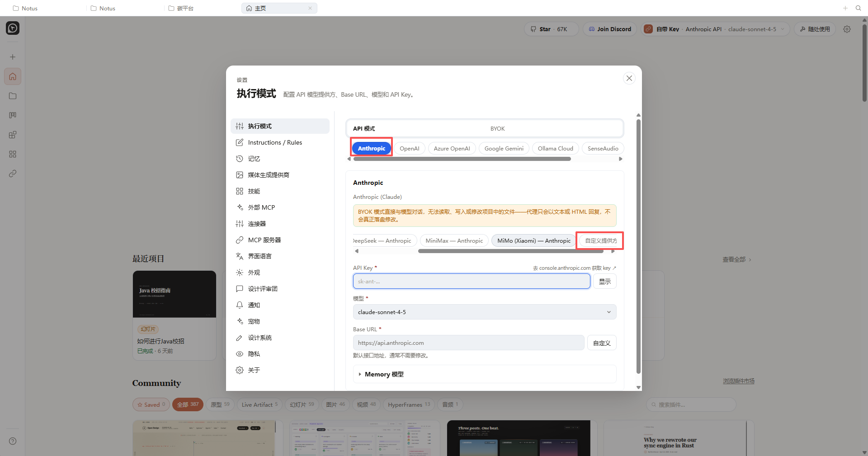Click the search icon in the tab bar
The width and height of the screenshot is (868, 456).
(858, 8)
